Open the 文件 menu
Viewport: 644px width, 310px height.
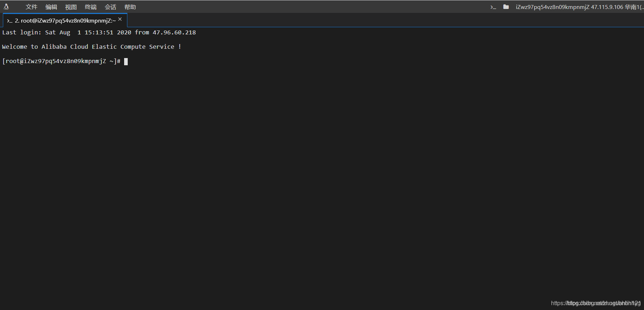pos(32,7)
